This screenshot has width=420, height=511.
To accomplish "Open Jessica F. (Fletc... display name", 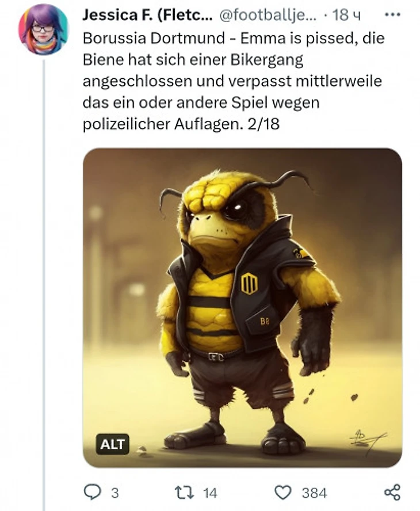I will coord(148,15).
